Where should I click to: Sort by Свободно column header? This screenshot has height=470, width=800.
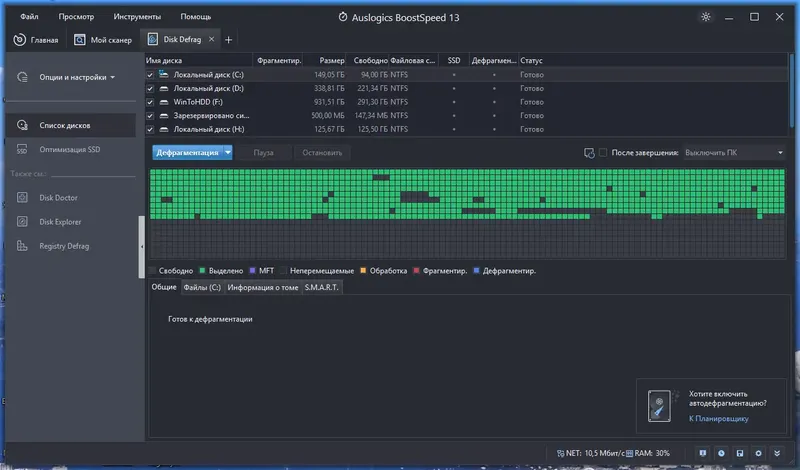(x=368, y=60)
